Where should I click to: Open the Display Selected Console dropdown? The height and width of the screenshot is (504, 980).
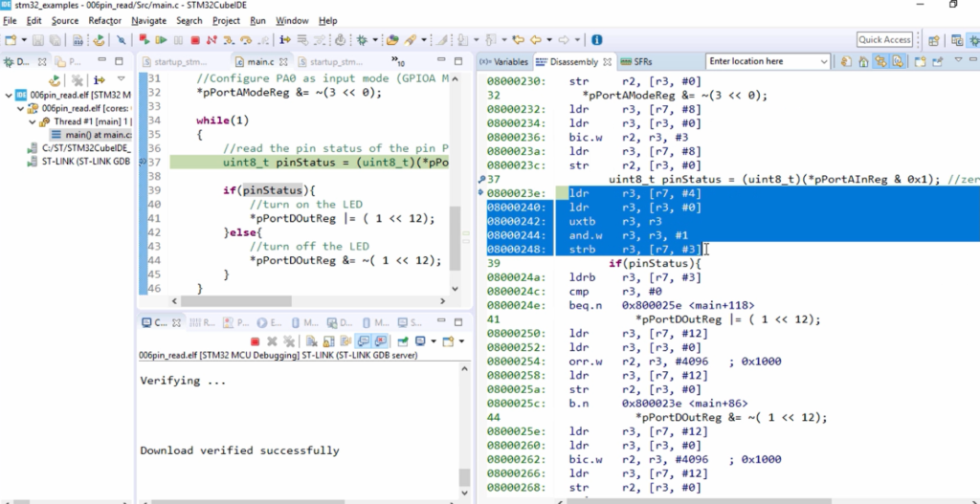coord(434,341)
